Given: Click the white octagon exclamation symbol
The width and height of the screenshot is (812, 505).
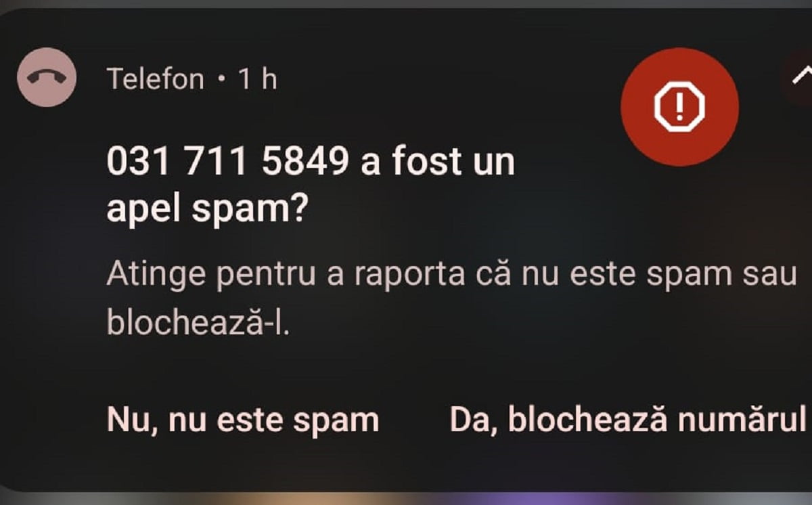Looking at the screenshot, I should 679,106.
